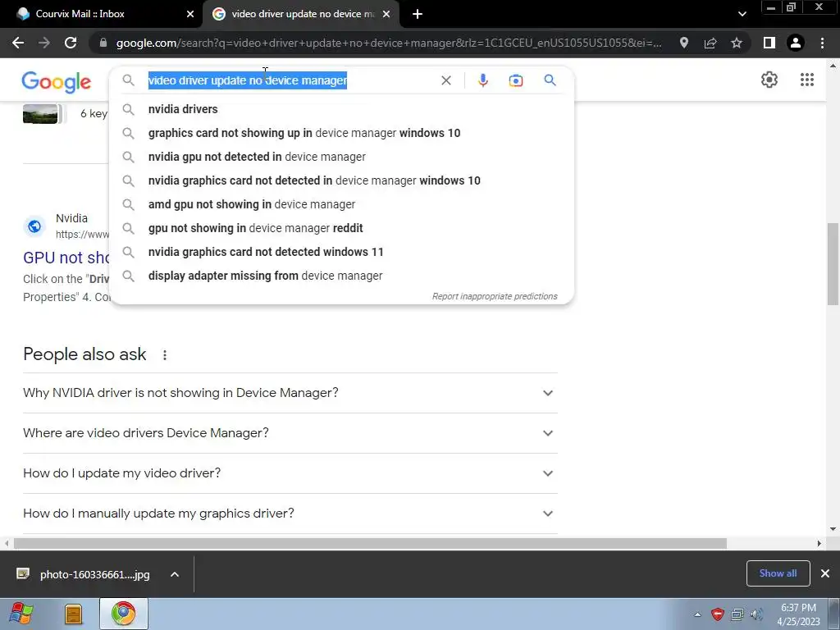Image resolution: width=840 pixels, height=630 pixels.
Task: Open the network tray icon
Action: pos(737,614)
